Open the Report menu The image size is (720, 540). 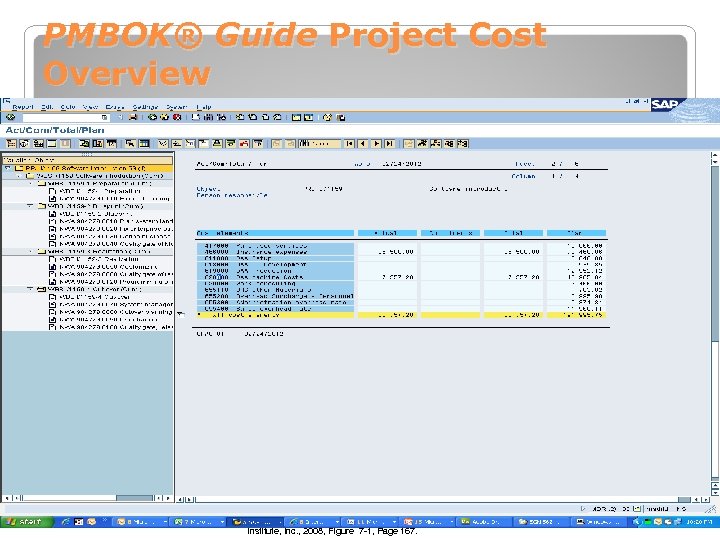[x=22, y=107]
